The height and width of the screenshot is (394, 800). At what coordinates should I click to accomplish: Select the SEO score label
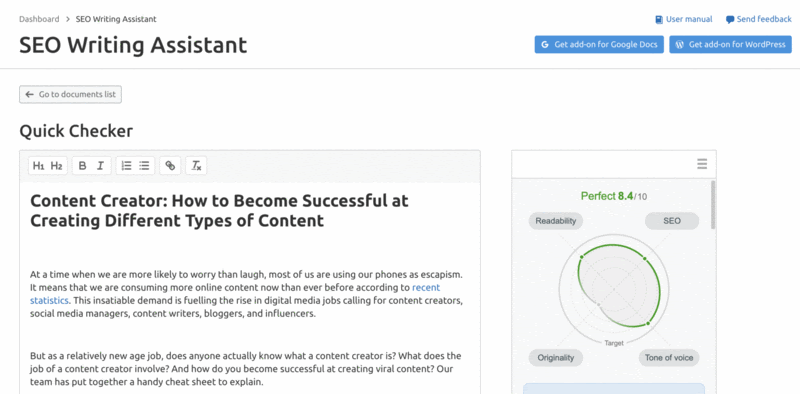click(672, 221)
